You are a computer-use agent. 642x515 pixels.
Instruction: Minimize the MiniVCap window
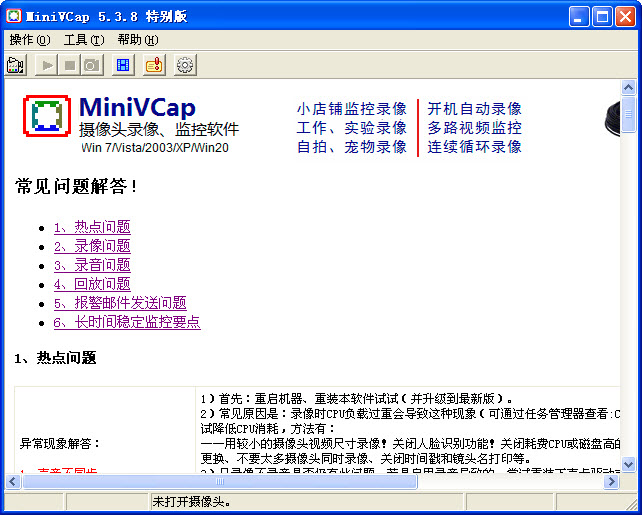point(579,17)
